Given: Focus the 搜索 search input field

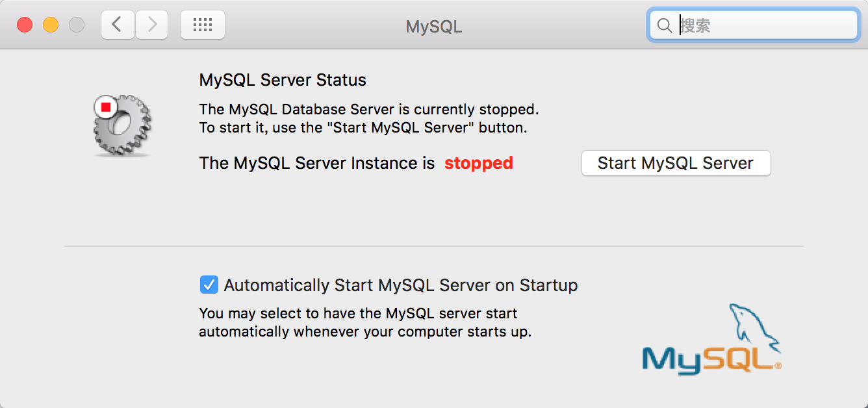Looking at the screenshot, I should 754,25.
